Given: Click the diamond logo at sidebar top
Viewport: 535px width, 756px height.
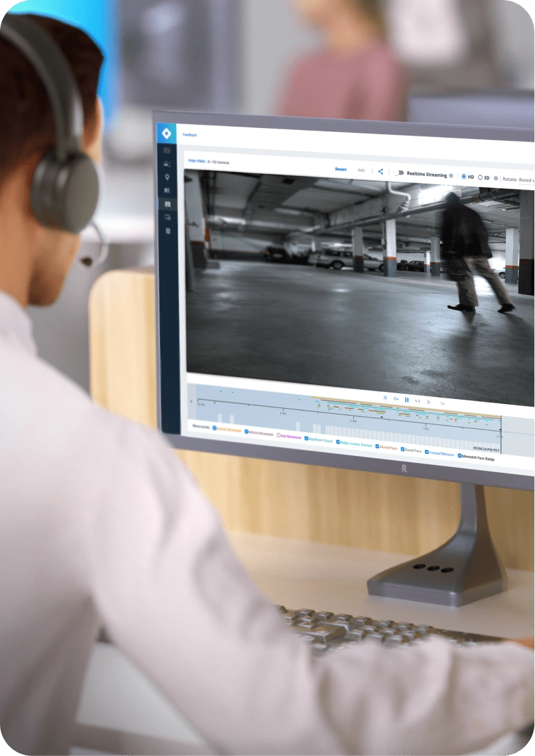Looking at the screenshot, I should pos(166,133).
